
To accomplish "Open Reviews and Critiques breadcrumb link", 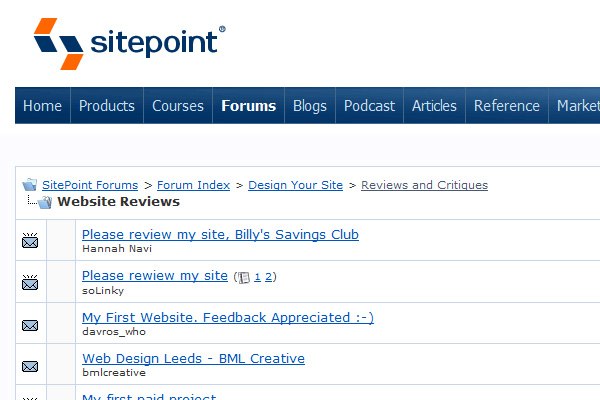I will click(424, 185).
